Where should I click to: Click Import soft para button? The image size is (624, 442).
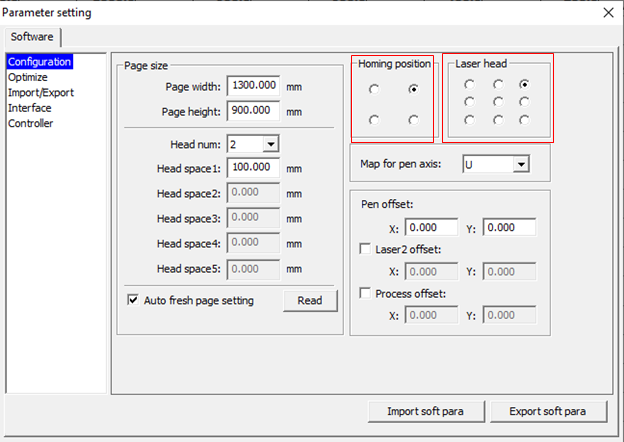coord(426,411)
